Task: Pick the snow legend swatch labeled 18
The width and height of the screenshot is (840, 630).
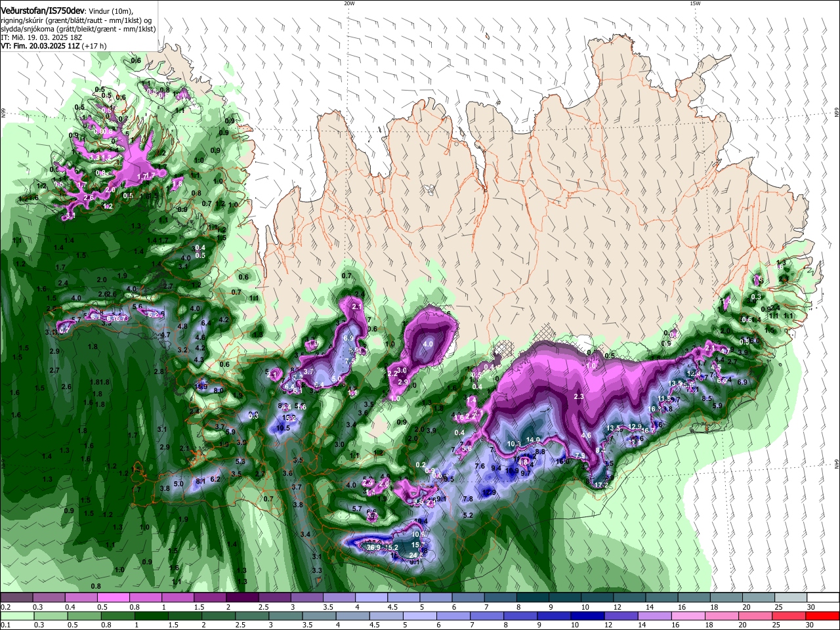Action: (726, 598)
